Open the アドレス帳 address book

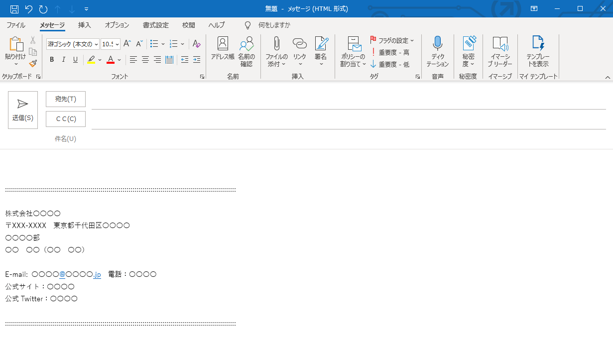223,48
